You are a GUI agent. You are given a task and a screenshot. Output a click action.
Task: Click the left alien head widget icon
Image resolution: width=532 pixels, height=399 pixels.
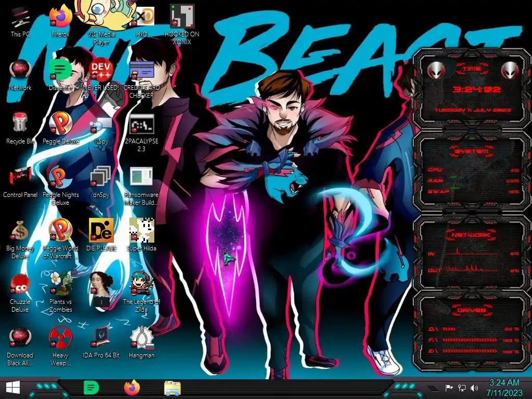click(436, 71)
